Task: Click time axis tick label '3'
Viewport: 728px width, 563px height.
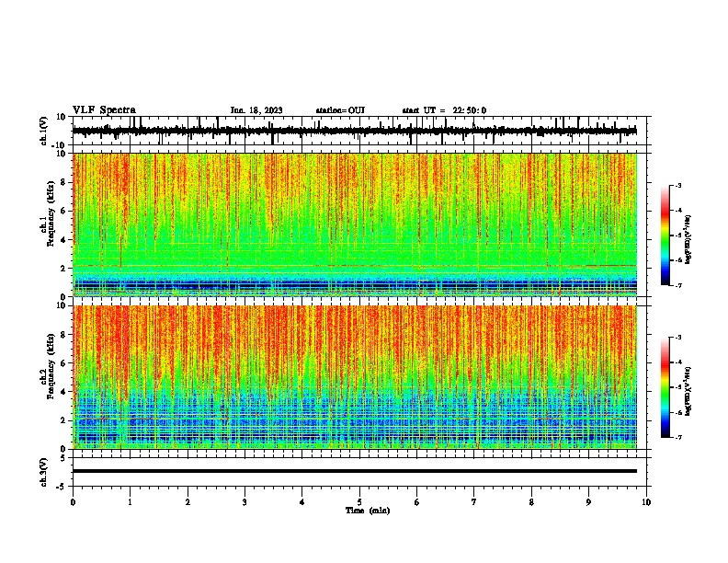Action: pos(245,502)
